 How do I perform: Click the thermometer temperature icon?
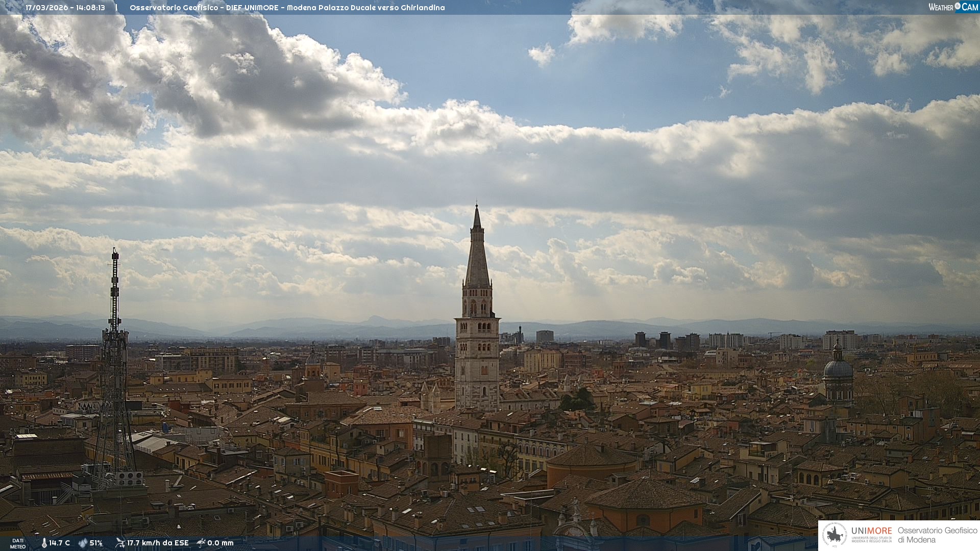tap(44, 543)
